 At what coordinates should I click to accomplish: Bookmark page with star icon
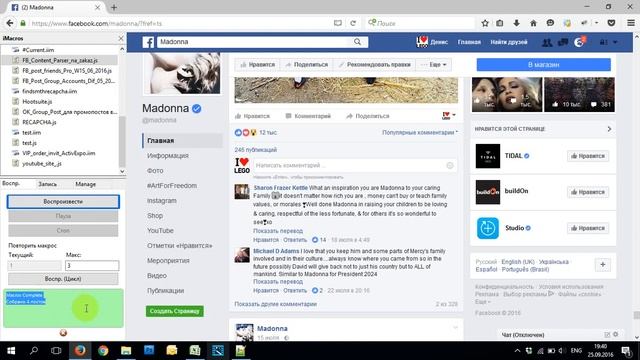point(485,23)
